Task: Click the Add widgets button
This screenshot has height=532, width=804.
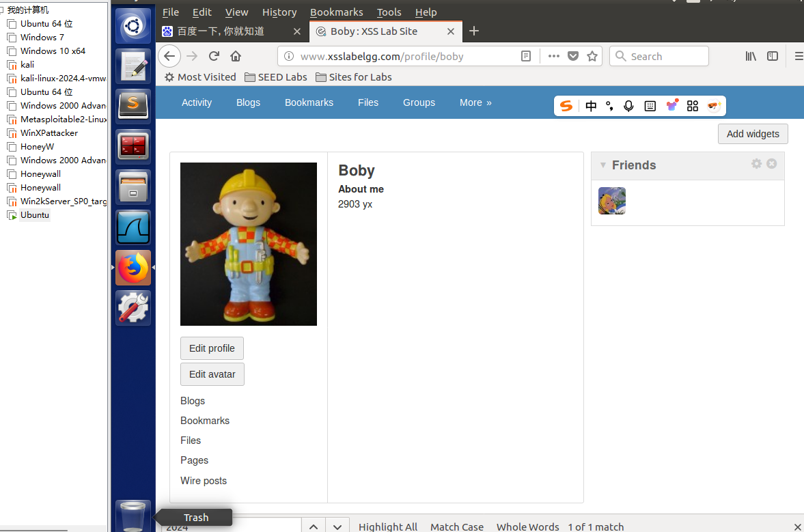Action: [x=753, y=134]
